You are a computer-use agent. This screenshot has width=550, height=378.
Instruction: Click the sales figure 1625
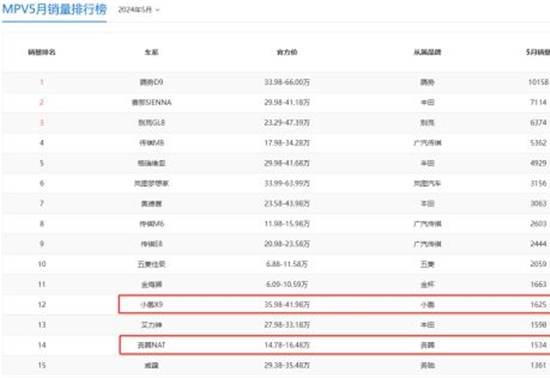click(538, 305)
